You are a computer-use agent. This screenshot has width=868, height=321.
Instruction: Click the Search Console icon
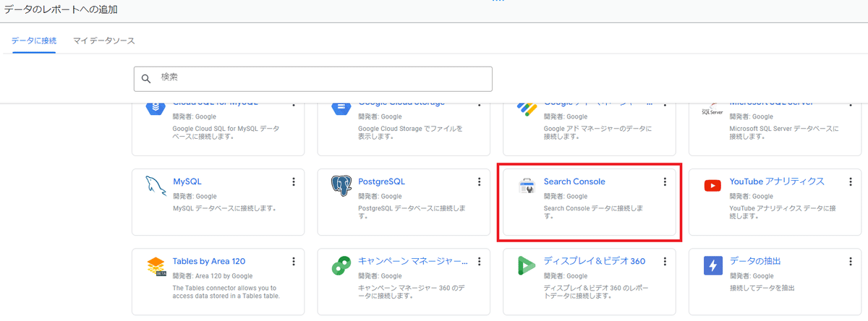click(x=527, y=187)
